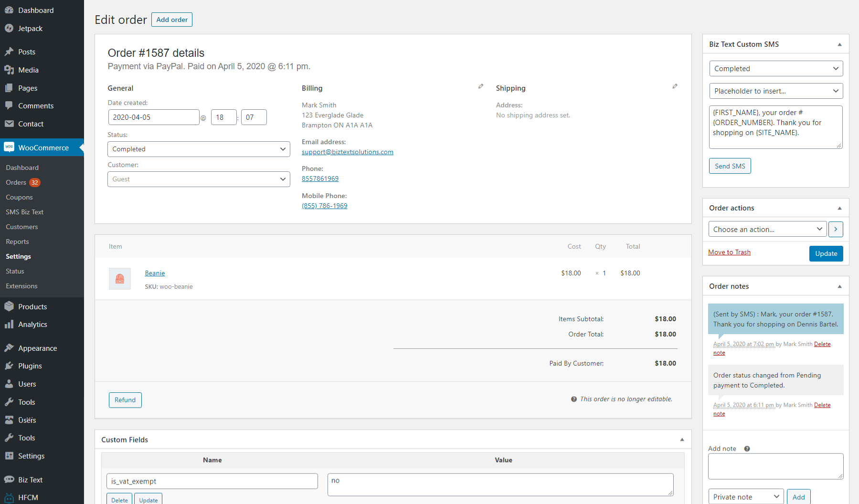The image size is (859, 504).
Task: Click the hour field showing 18
Action: pyautogui.click(x=224, y=117)
